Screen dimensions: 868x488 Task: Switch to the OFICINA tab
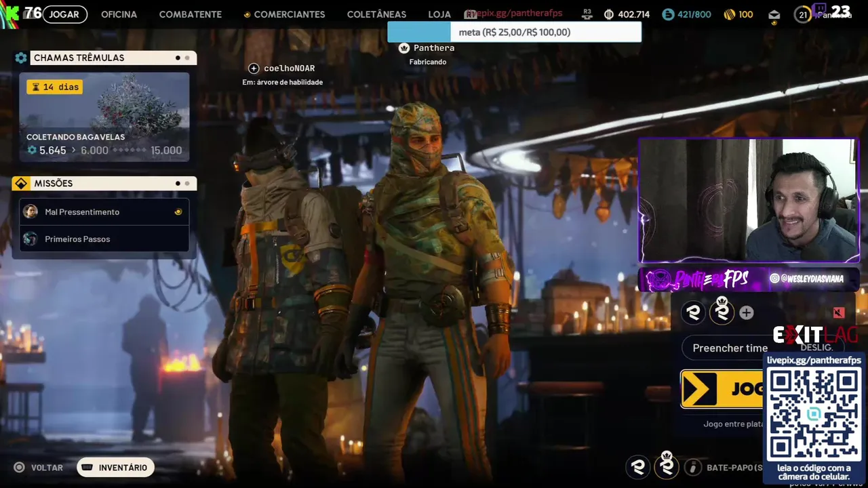click(119, 14)
